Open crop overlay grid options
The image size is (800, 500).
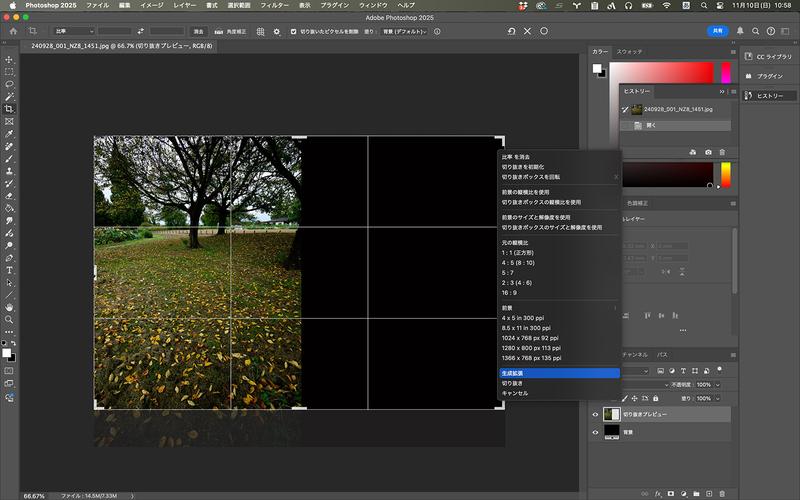pos(259,31)
